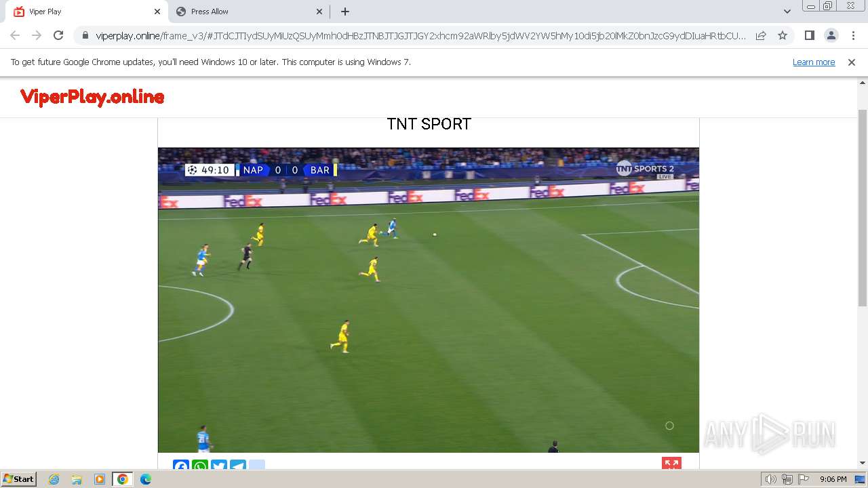
Task: Open the volume control in system tray
Action: [x=771, y=479]
